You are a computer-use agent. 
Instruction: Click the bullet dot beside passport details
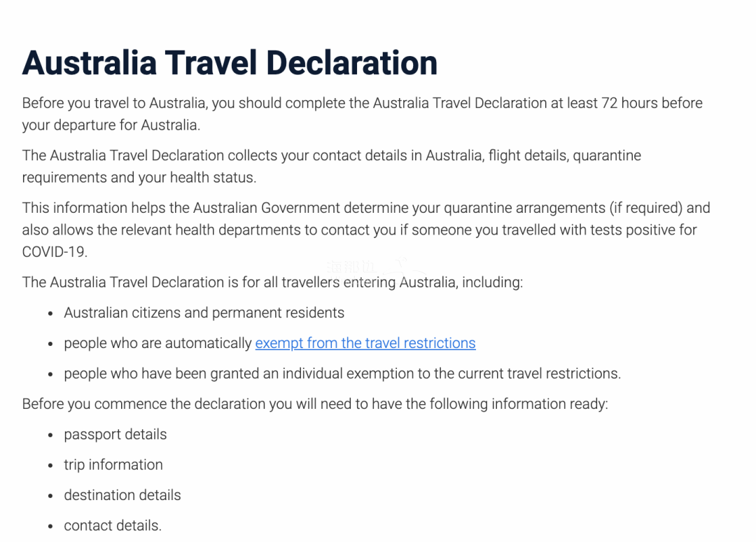click(x=50, y=435)
